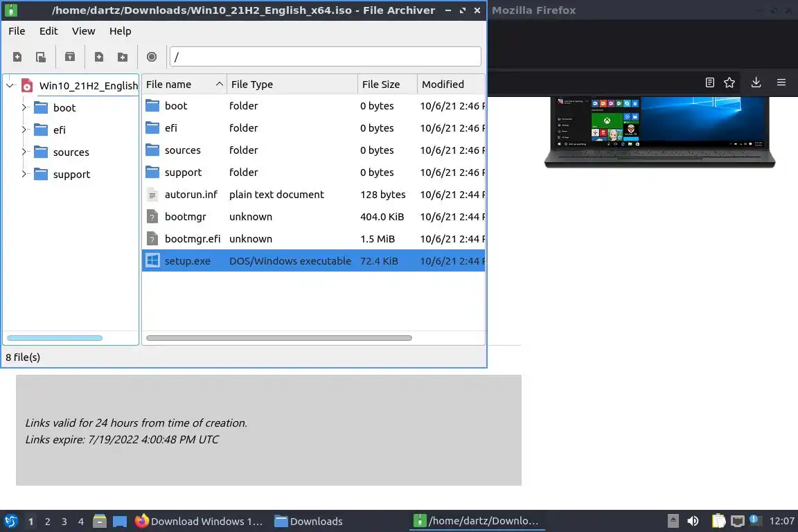Select the Win10_21H2_English root tree item

80,85
